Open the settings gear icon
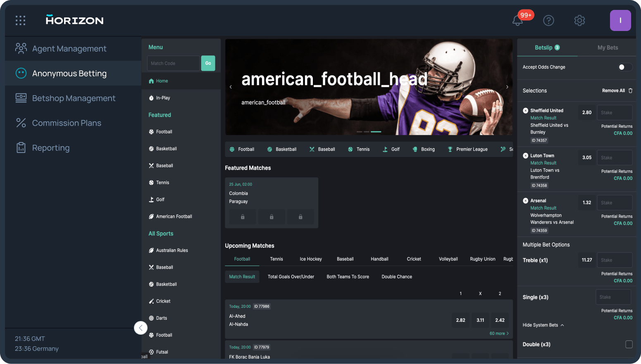Image resolution: width=641 pixels, height=364 pixels. [579, 20]
